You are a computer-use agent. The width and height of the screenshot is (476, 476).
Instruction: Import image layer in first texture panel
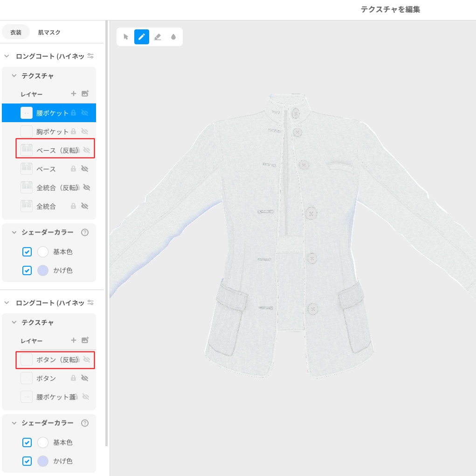pyautogui.click(x=85, y=94)
